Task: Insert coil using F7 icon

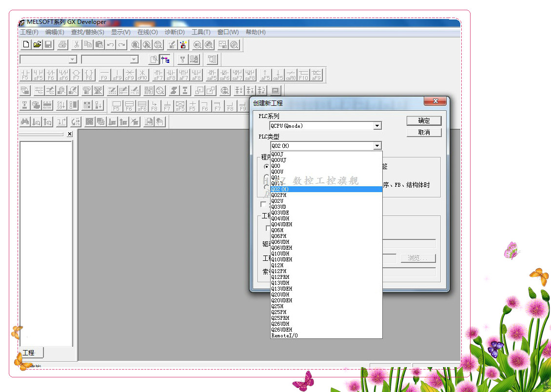Action: pos(76,75)
